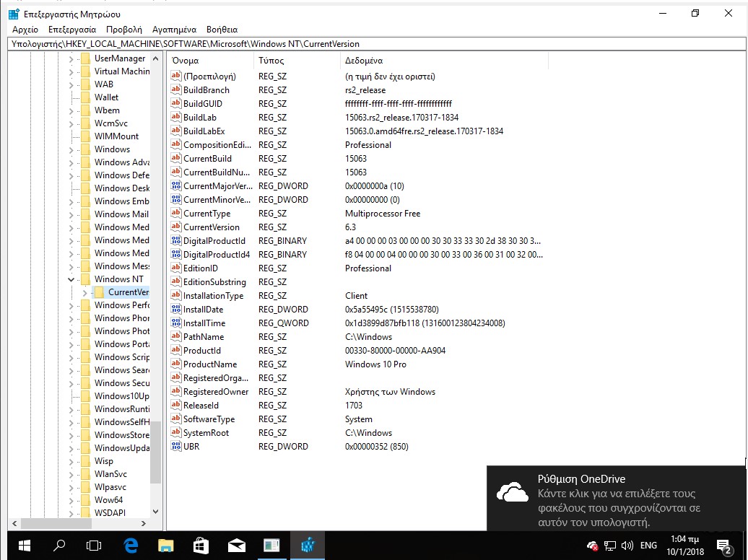748x560 pixels.
Task: Select the WIMMount key in tree
Action: 116,136
